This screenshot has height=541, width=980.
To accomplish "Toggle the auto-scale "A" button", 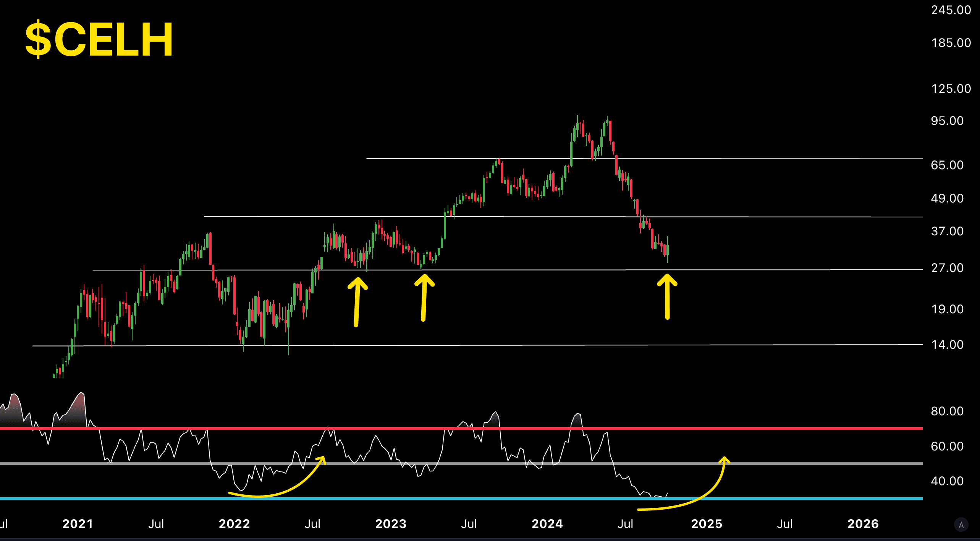I will pyautogui.click(x=961, y=525).
